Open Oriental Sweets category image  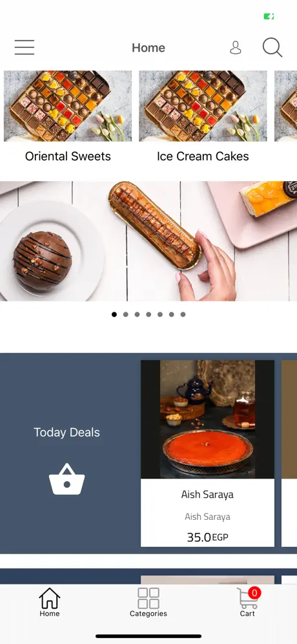(68, 106)
